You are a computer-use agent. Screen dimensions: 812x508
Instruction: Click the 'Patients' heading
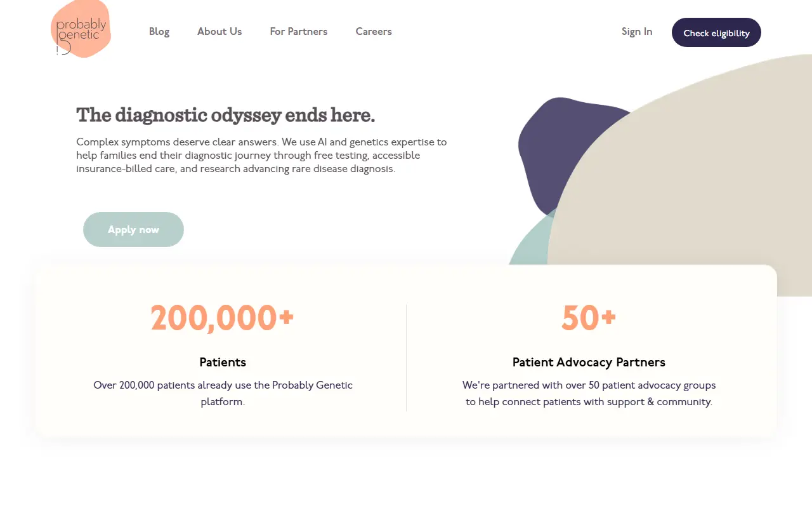pos(223,363)
